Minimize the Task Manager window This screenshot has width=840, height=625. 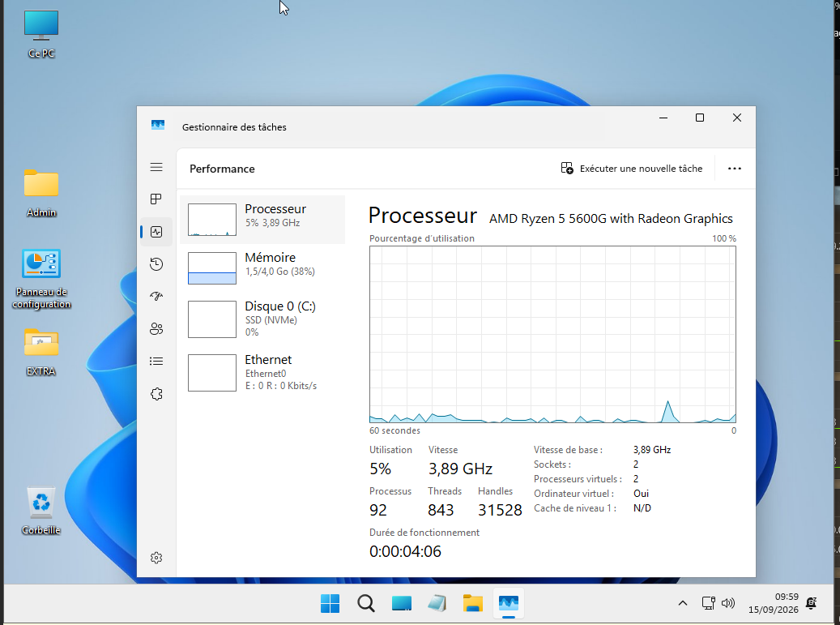coord(663,118)
